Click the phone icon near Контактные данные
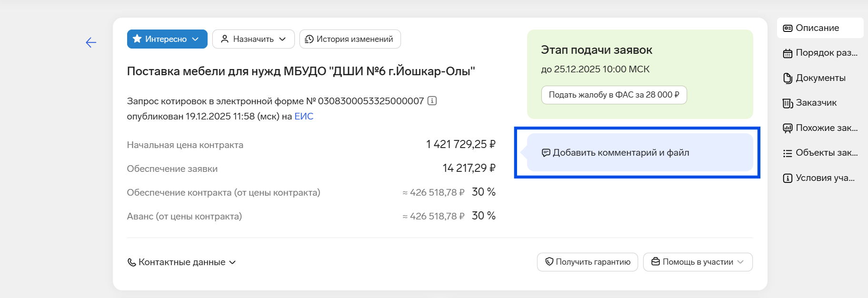Viewport: 868px width, 298px height. 132,262
